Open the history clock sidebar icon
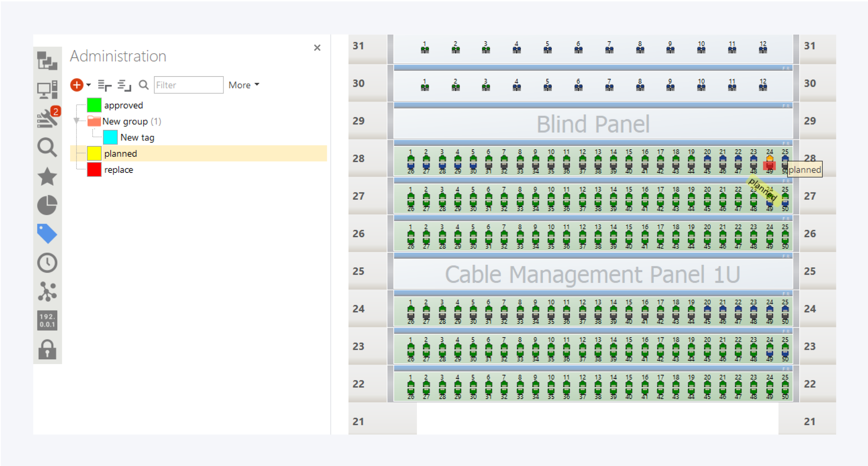This screenshot has height=466, width=868. [47, 263]
